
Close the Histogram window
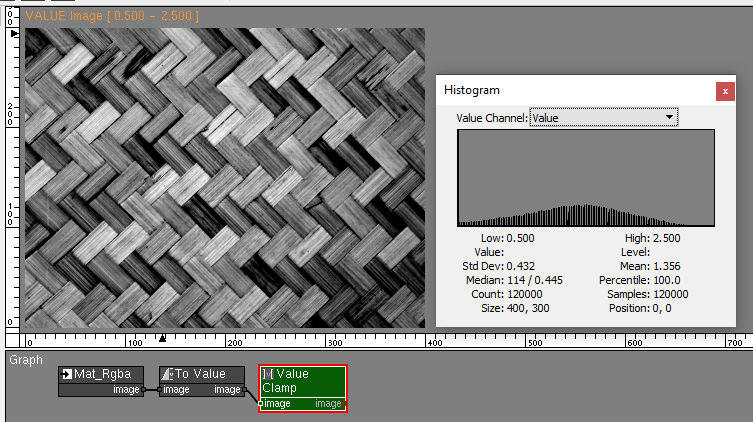[725, 90]
